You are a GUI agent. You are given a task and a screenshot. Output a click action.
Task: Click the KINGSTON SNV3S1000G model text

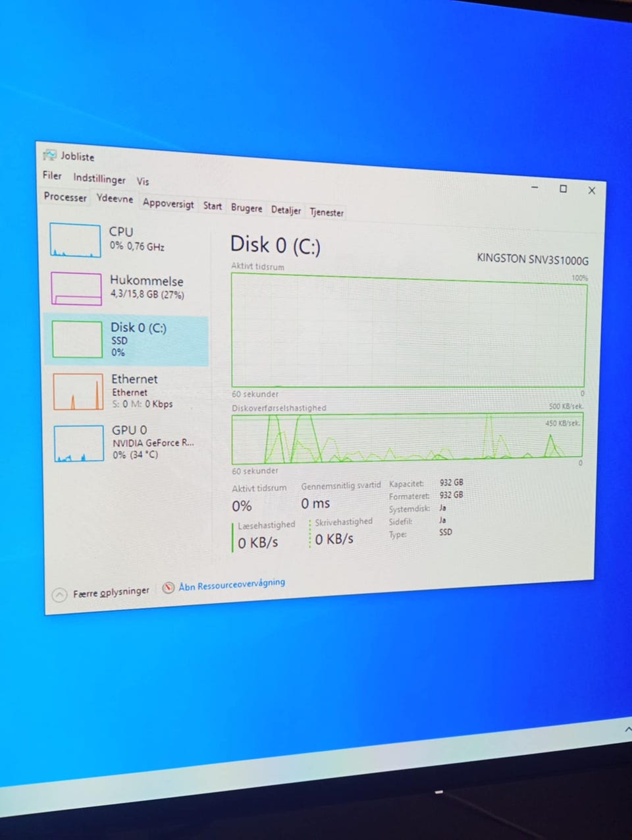pyautogui.click(x=533, y=259)
